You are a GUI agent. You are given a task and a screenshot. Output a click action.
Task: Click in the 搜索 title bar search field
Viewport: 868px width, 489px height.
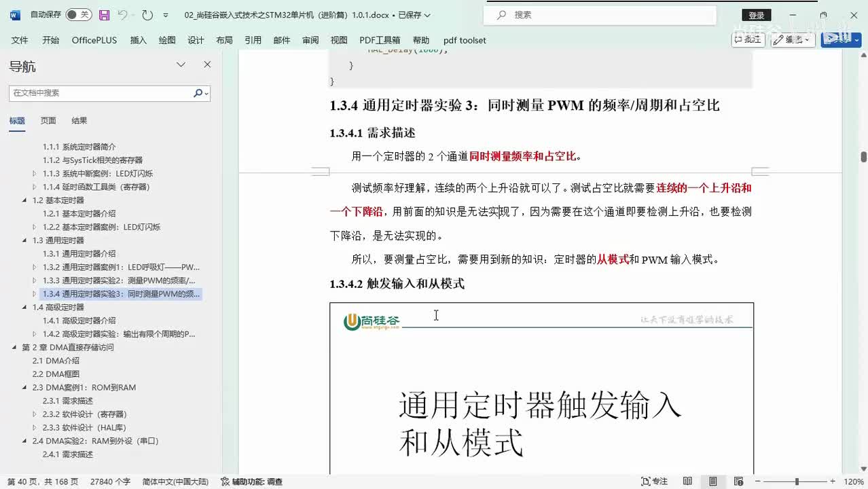600,14
